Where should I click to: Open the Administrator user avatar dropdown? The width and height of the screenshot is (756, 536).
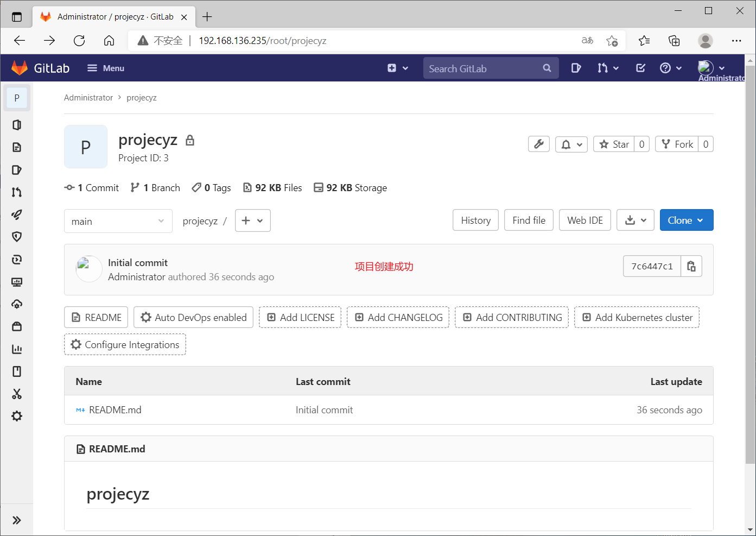[x=711, y=68]
